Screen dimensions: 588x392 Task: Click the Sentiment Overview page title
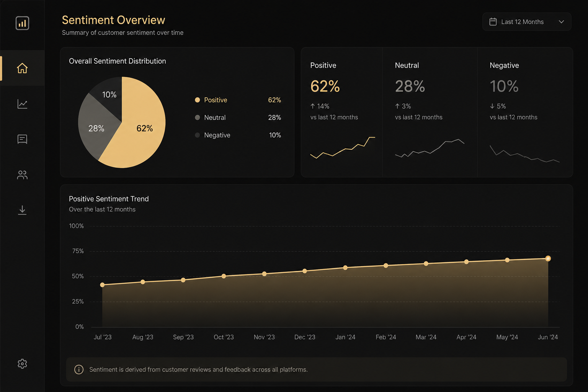113,20
